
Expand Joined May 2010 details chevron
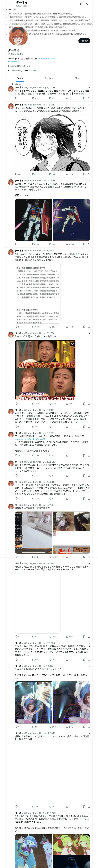pos(29,66)
